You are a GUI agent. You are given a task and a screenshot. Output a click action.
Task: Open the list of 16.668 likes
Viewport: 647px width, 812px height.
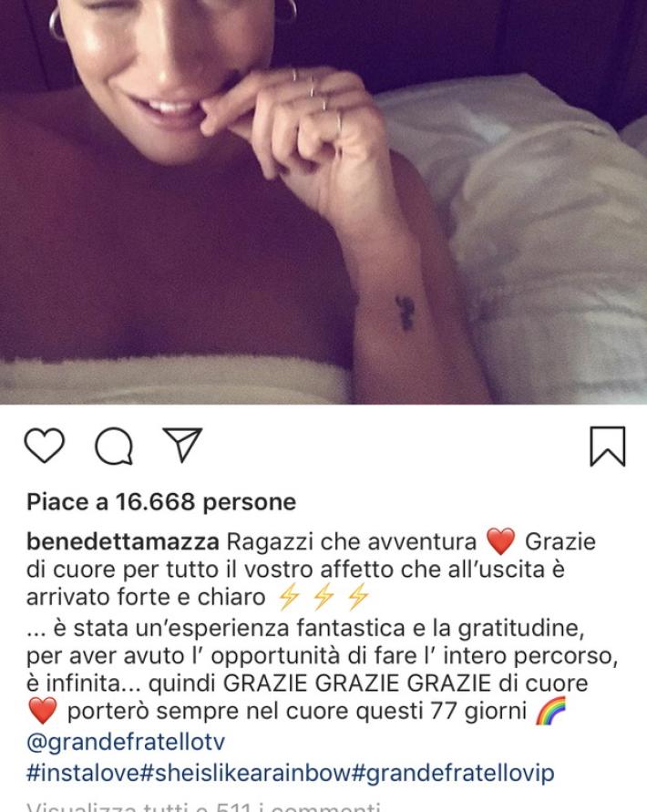(161, 502)
